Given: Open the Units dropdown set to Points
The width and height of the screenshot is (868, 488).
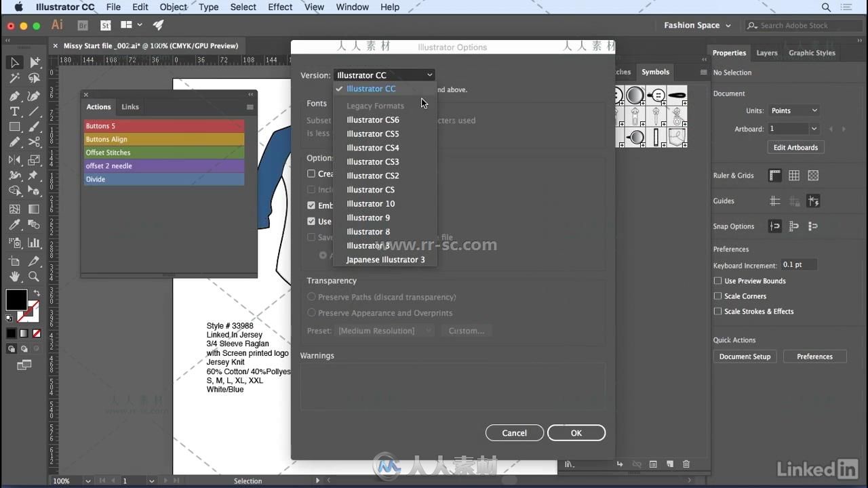Looking at the screenshot, I should tap(795, 110).
